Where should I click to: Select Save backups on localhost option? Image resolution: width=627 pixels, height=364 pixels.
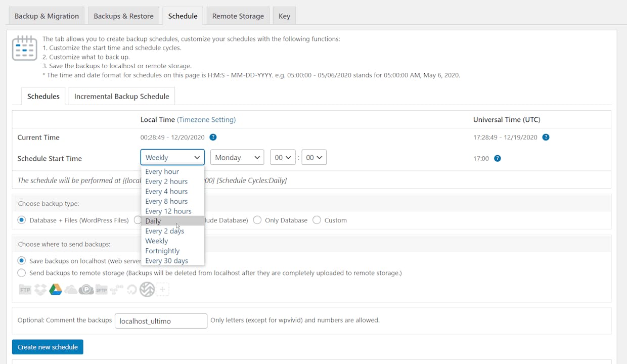pyautogui.click(x=22, y=261)
